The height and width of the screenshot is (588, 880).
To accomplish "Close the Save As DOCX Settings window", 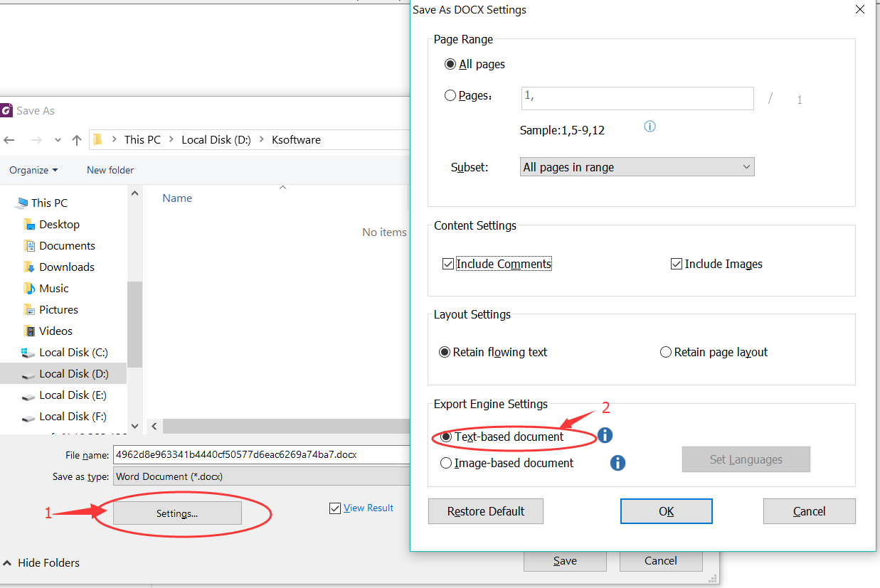I will (x=860, y=10).
